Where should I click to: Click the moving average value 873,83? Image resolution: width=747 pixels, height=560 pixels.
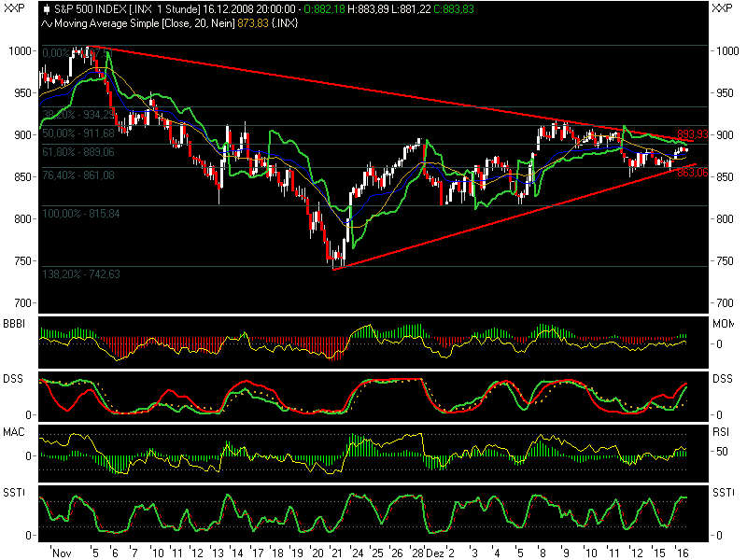(x=253, y=23)
